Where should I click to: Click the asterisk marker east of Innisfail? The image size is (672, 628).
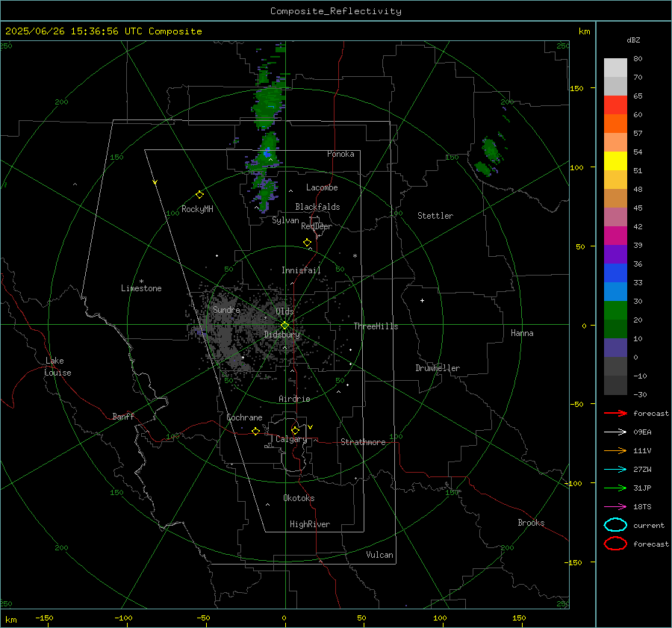355,256
